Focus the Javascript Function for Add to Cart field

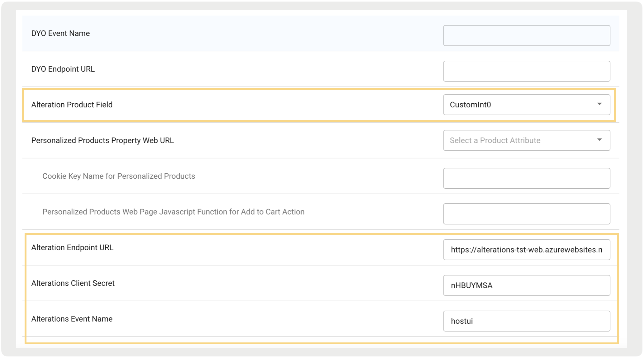[x=527, y=214]
